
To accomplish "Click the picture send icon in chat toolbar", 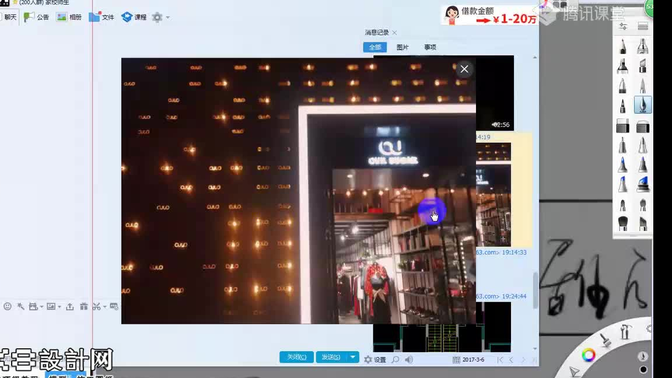I will click(x=51, y=306).
